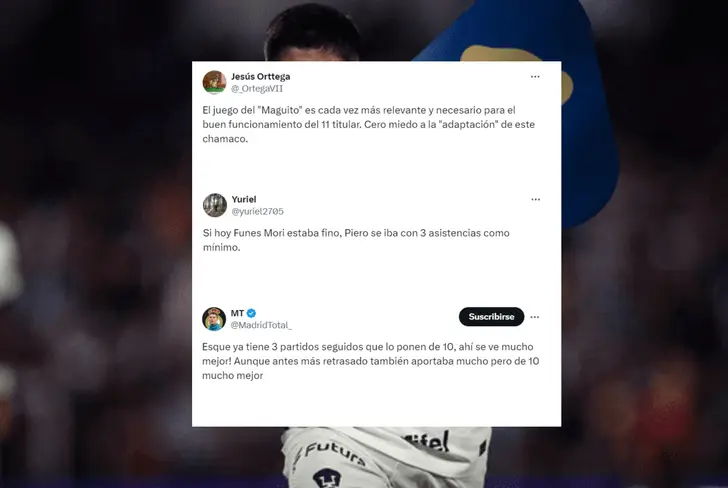Visit the @MadridTotal_ handle
Viewport: 728px width, 488px height.
pos(261,325)
